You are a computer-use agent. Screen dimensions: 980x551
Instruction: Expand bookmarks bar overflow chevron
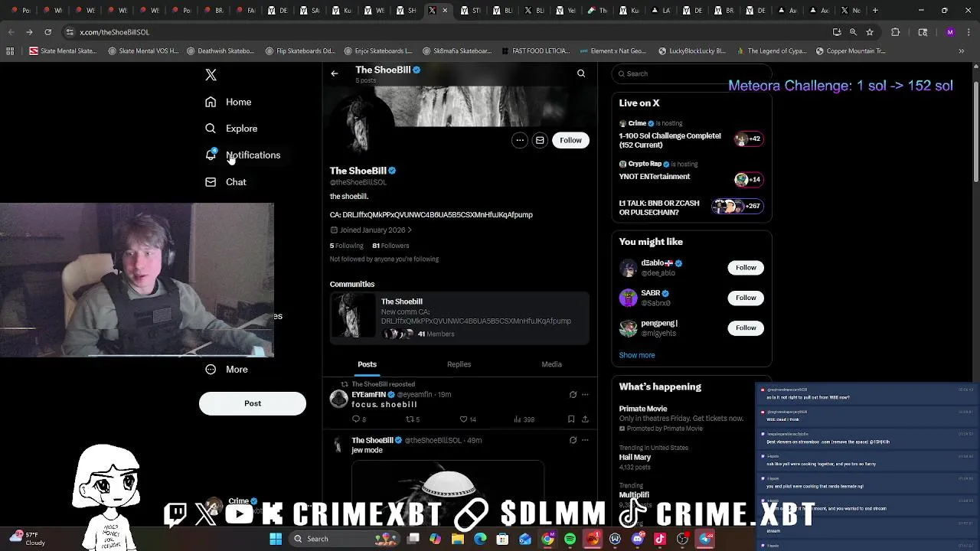[x=962, y=51]
